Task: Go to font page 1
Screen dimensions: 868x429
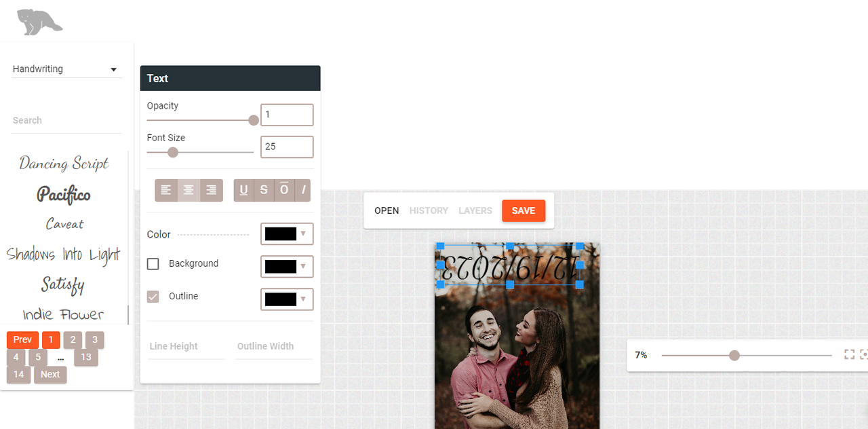Action: [51, 340]
